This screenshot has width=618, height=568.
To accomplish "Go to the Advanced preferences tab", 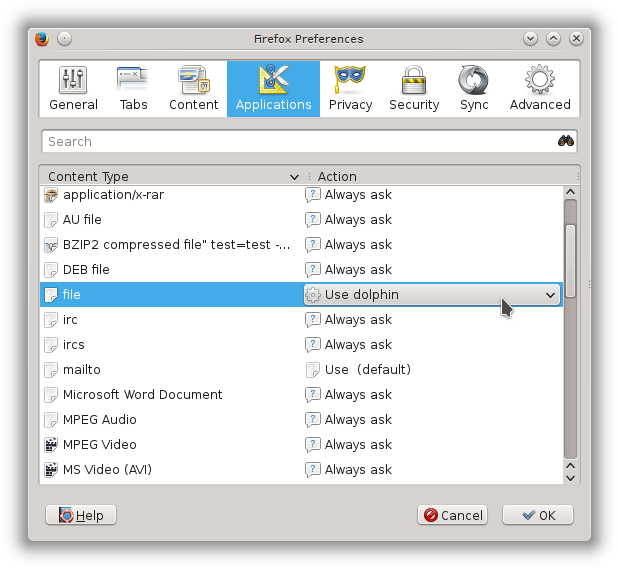I will 540,89.
